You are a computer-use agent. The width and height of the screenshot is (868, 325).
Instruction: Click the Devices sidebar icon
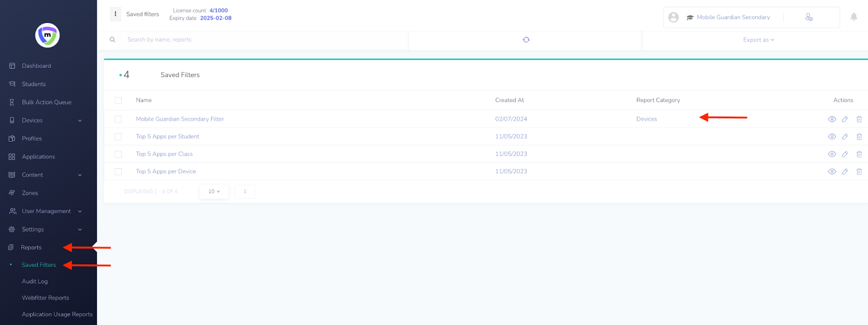pos(12,120)
